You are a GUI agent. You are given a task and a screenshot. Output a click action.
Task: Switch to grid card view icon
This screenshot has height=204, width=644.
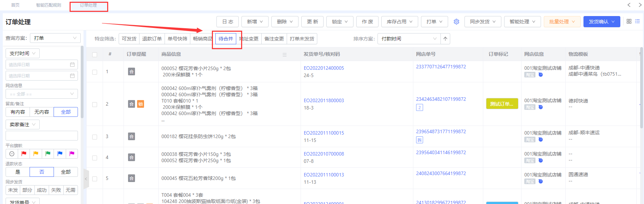point(629,21)
